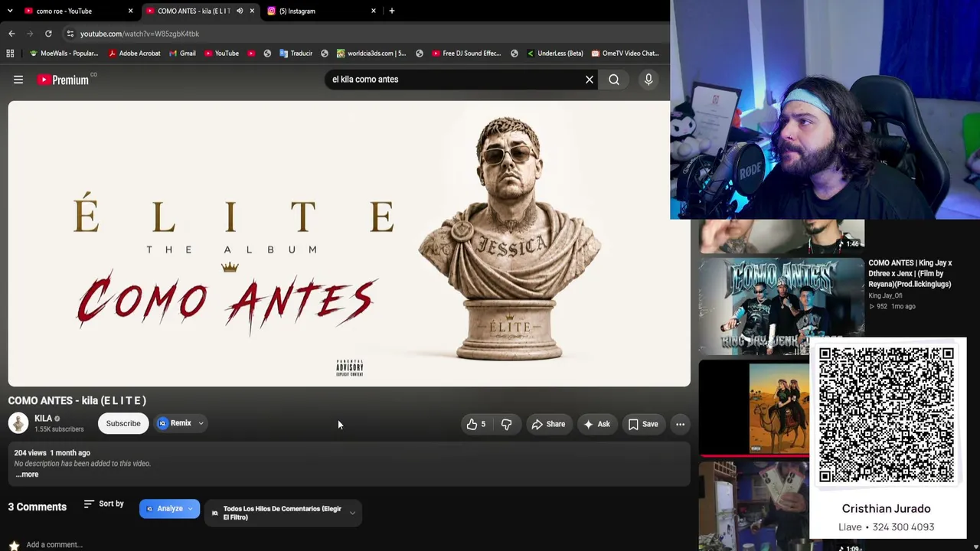Go back with the browser back arrow
Image resolution: width=980 pixels, height=551 pixels.
pyautogui.click(x=11, y=34)
